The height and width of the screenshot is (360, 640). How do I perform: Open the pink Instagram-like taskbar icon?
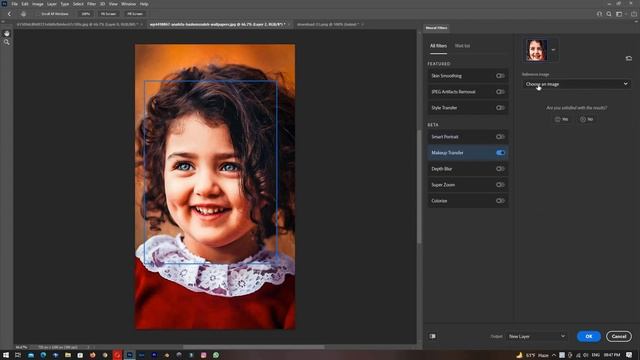point(204,355)
